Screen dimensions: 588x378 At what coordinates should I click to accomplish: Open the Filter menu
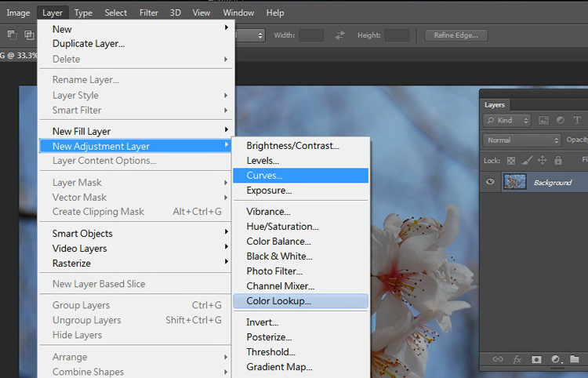point(149,13)
